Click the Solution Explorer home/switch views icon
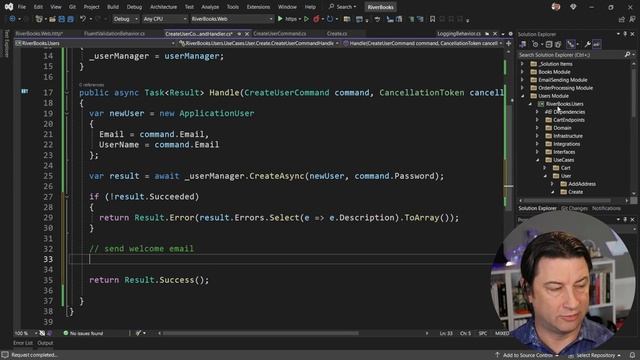Viewport: 640px width, 360px height. pyautogui.click(x=523, y=44)
